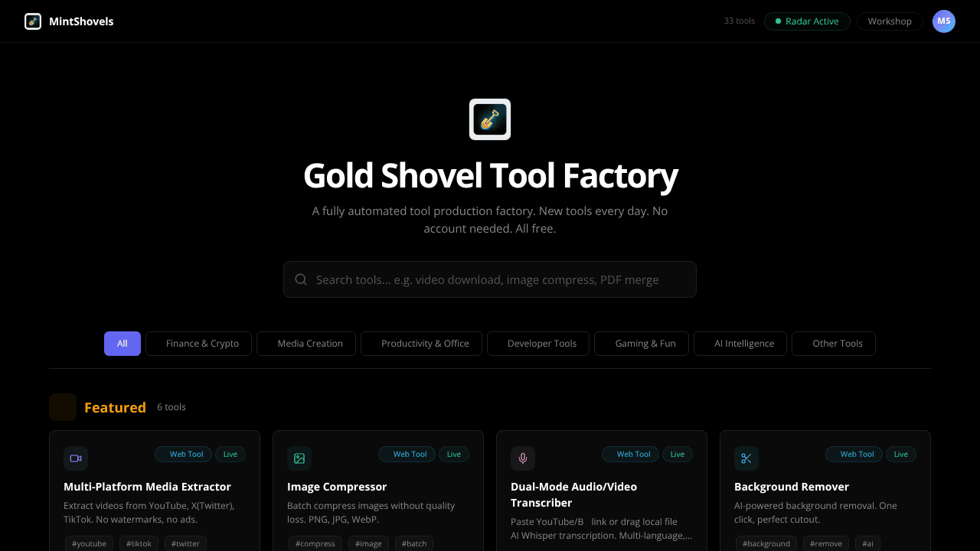Click Live badge on Background Remover card

click(x=901, y=455)
